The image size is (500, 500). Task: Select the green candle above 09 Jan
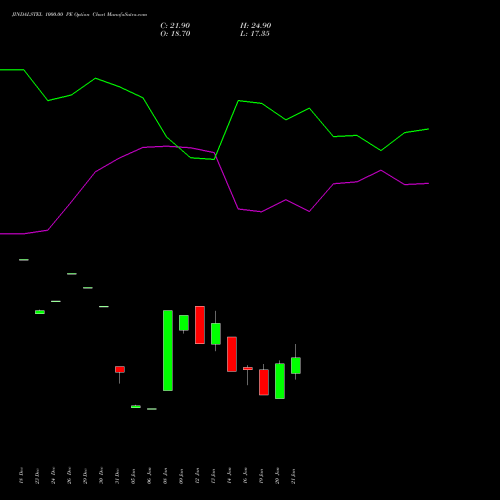coord(184,323)
